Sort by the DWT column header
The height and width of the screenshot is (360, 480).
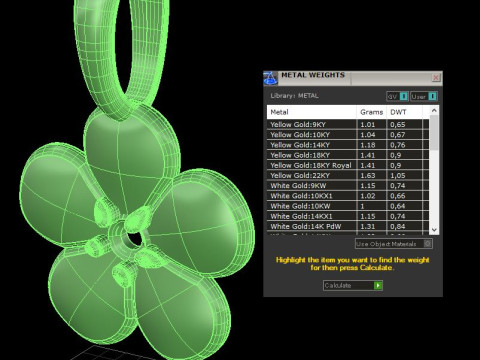pyautogui.click(x=404, y=112)
